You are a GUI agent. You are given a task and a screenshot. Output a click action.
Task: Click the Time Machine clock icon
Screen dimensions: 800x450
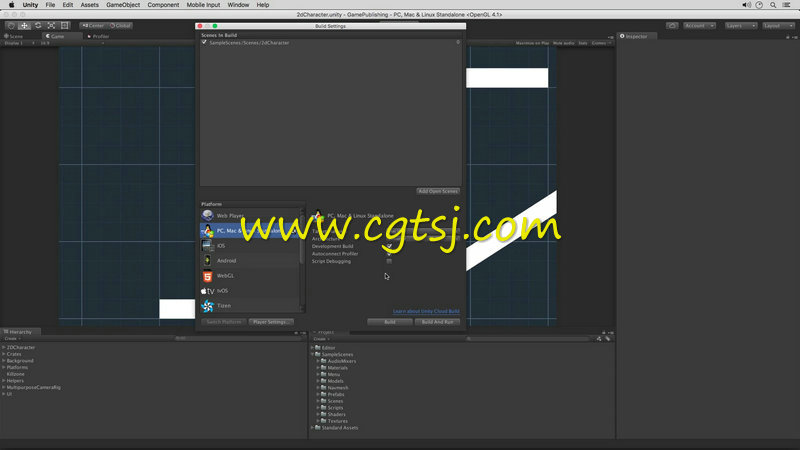pyautogui.click(x=759, y=5)
